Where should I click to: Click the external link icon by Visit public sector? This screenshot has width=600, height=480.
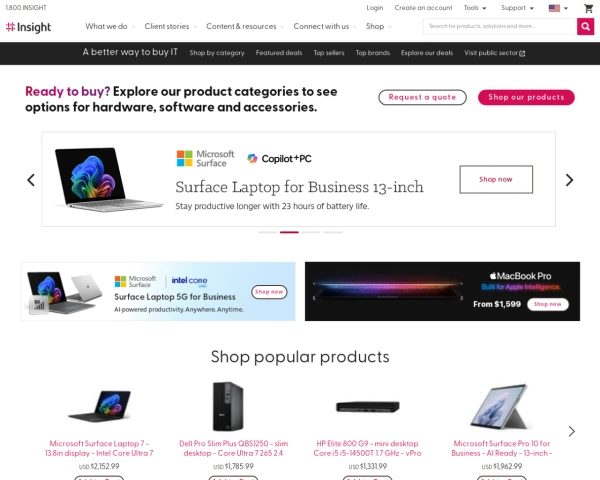pyautogui.click(x=522, y=53)
